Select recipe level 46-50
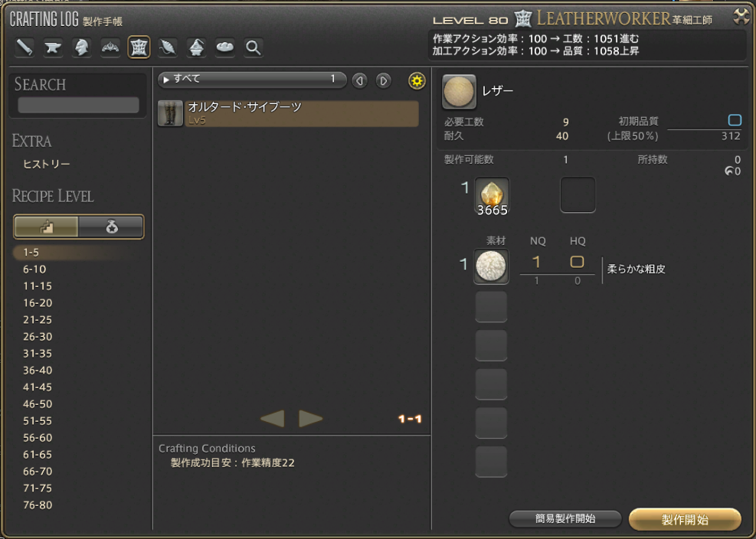756x539 pixels. pos(37,404)
